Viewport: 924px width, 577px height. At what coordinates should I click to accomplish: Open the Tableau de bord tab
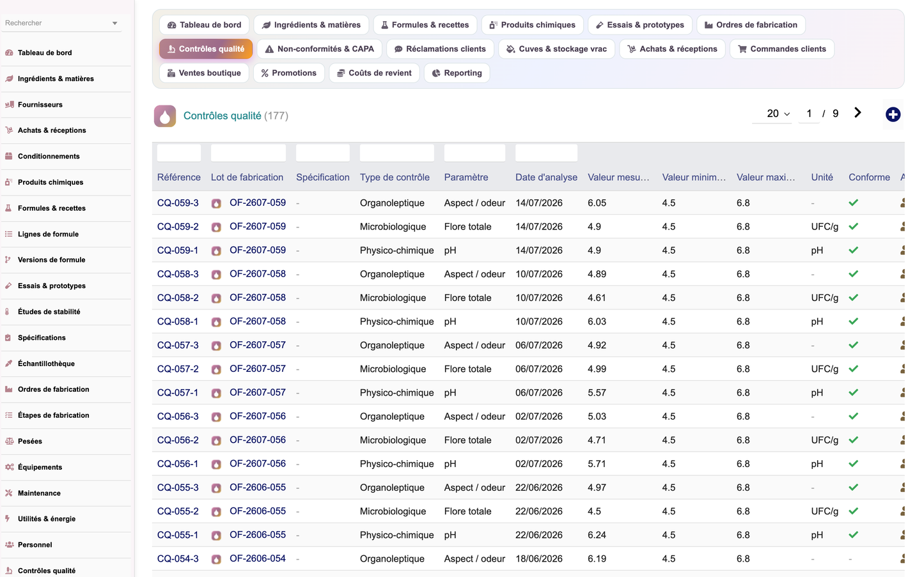(x=205, y=25)
